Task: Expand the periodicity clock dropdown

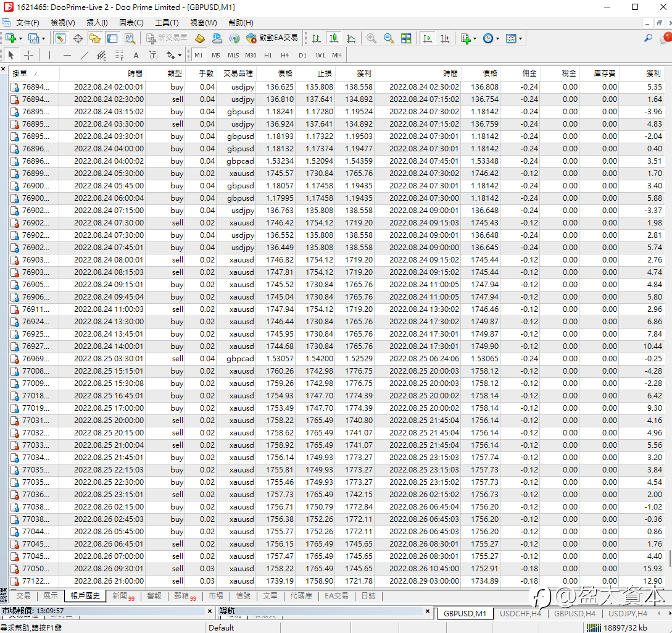Action: (x=497, y=38)
